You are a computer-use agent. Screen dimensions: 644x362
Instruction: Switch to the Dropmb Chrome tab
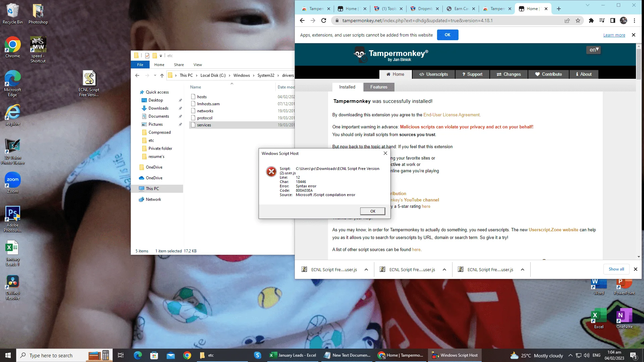pos(424,9)
